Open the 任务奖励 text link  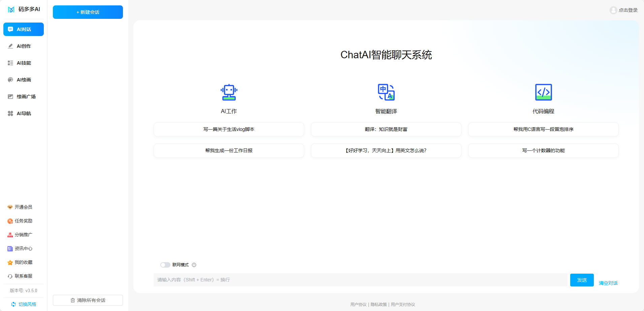pyautogui.click(x=24, y=221)
